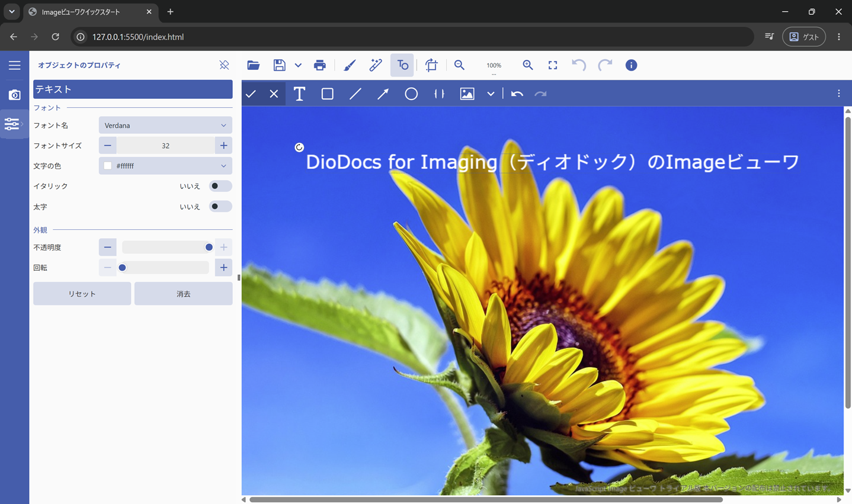This screenshot has height=504, width=852.
Task: Open the 100% zoom level selector
Action: 494,66
